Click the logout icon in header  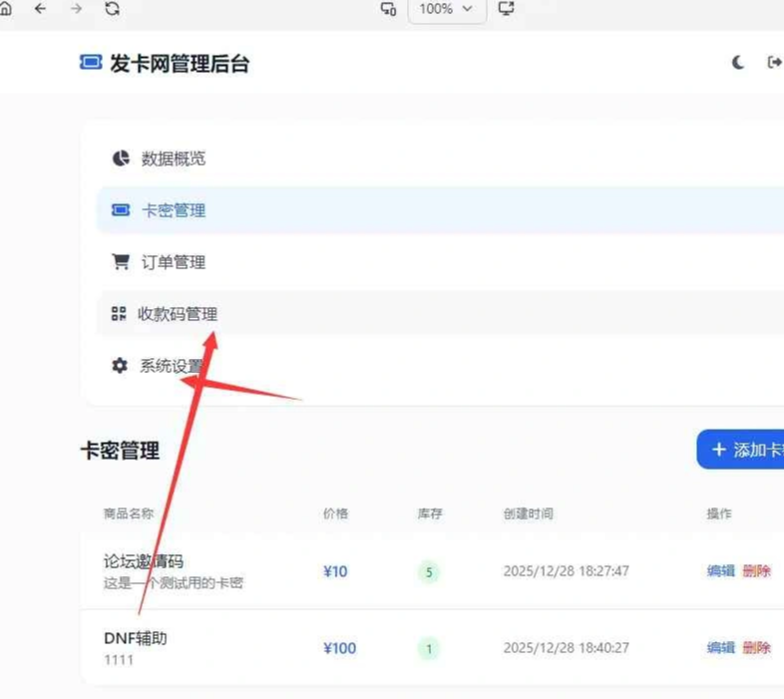point(774,63)
